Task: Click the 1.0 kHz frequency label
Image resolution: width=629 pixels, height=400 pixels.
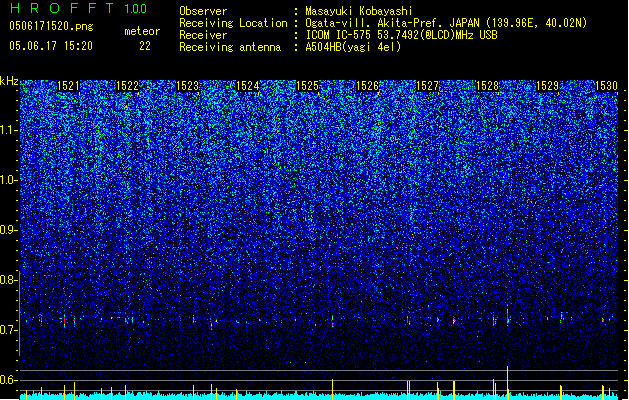Action: (9, 180)
